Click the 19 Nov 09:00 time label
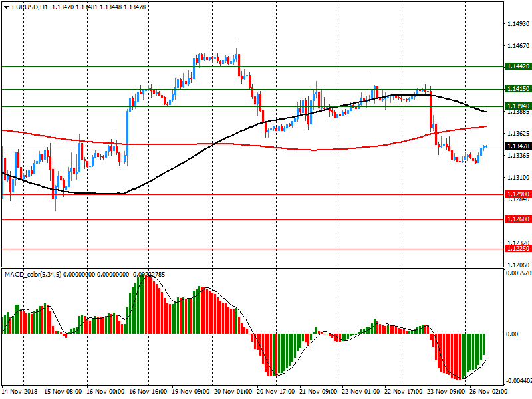 (x=192, y=392)
